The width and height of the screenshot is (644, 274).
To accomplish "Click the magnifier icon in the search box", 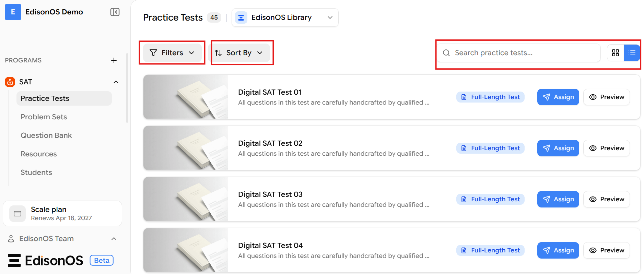I will pyautogui.click(x=446, y=53).
